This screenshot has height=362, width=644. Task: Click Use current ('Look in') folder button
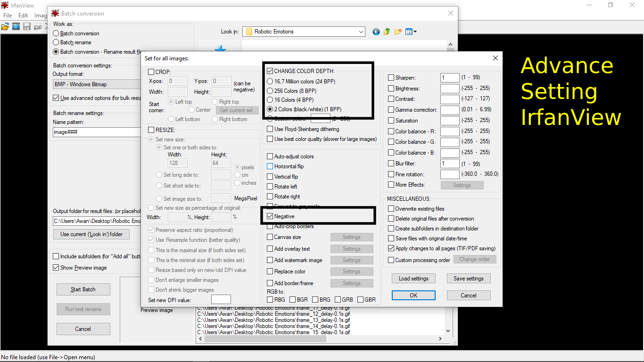click(91, 234)
